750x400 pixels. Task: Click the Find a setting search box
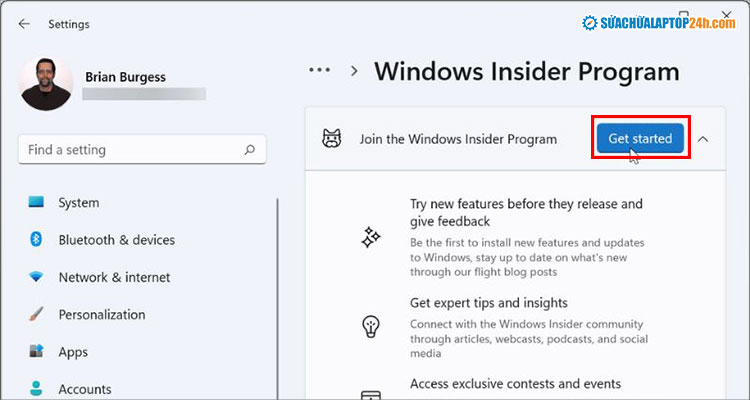point(130,150)
